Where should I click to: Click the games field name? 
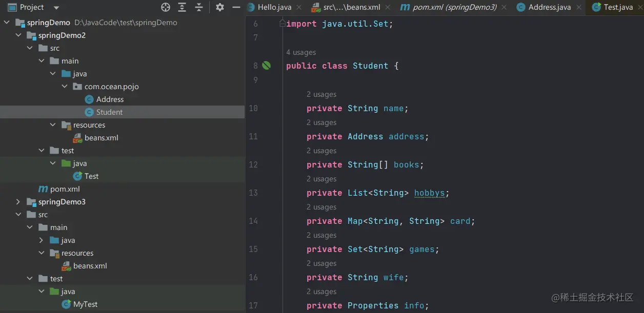pyautogui.click(x=421, y=249)
